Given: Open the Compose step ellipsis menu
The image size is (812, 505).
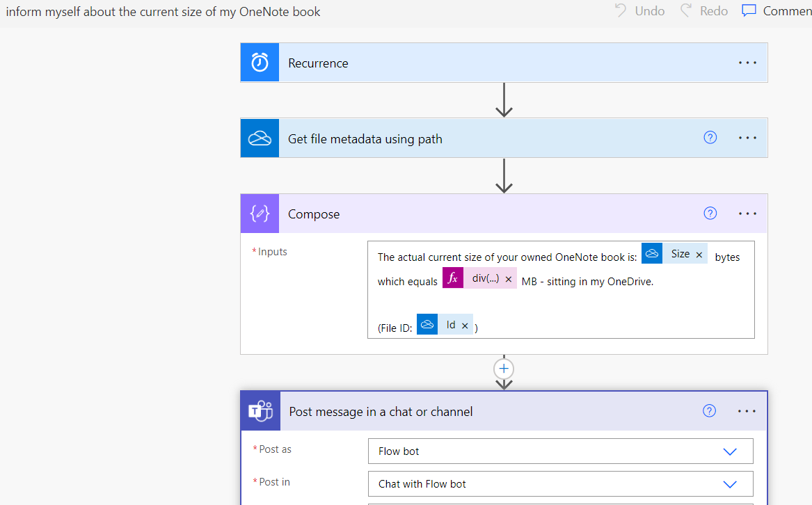Looking at the screenshot, I should coord(747,214).
